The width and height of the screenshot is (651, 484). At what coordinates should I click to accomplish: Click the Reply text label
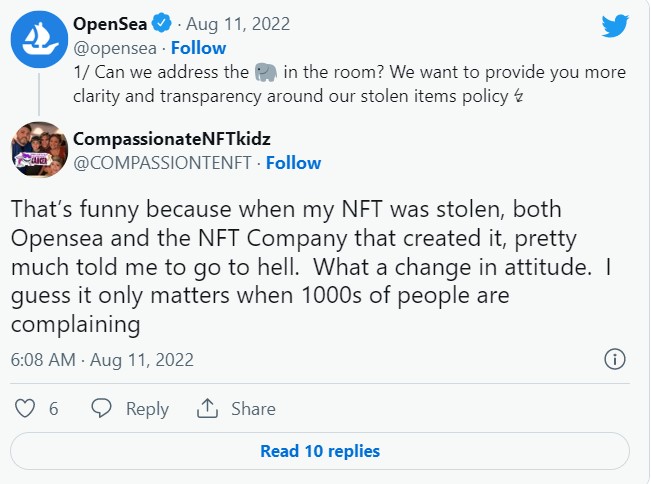tap(147, 409)
